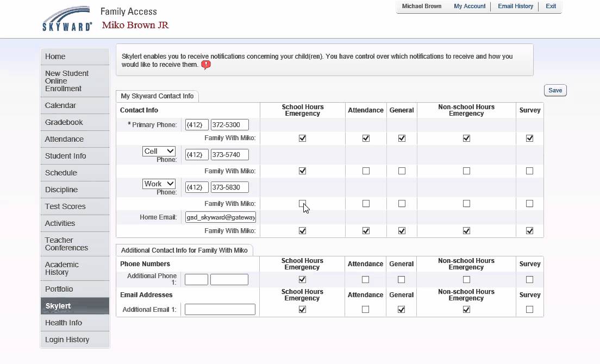Click Primary Phone number field 372-5300

point(229,124)
